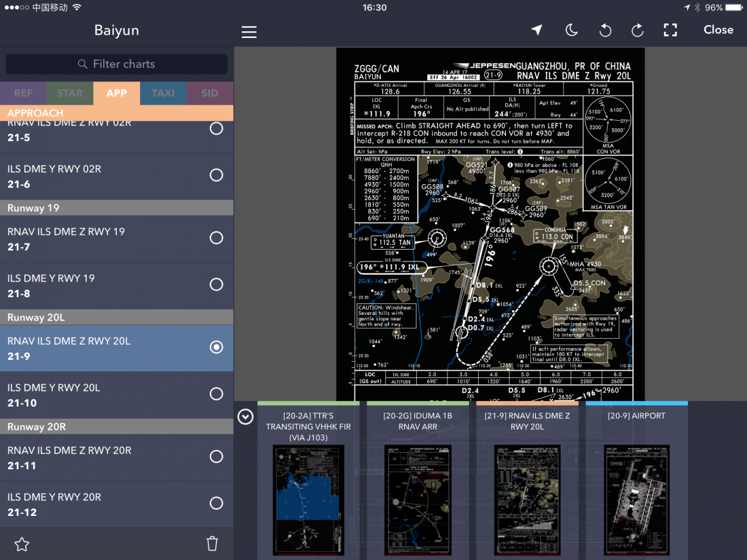This screenshot has height=560, width=747.
Task: Enter fullscreen chart view
Action: (x=670, y=30)
